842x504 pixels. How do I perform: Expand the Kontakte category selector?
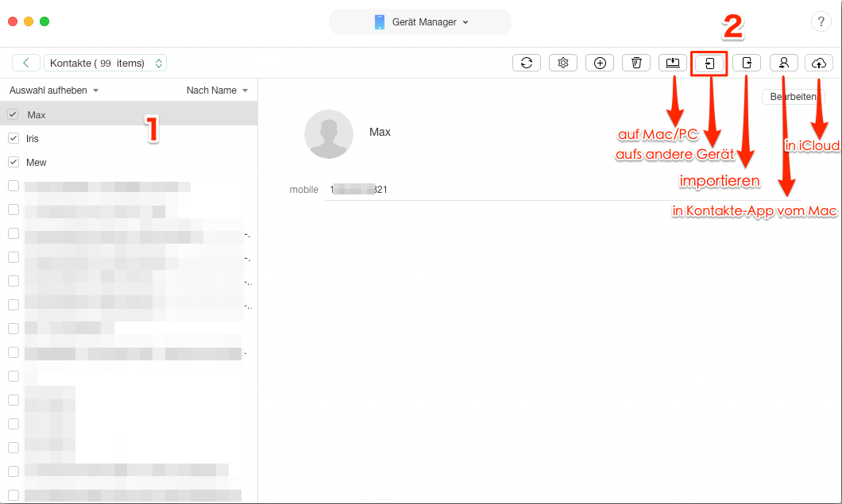coord(106,63)
